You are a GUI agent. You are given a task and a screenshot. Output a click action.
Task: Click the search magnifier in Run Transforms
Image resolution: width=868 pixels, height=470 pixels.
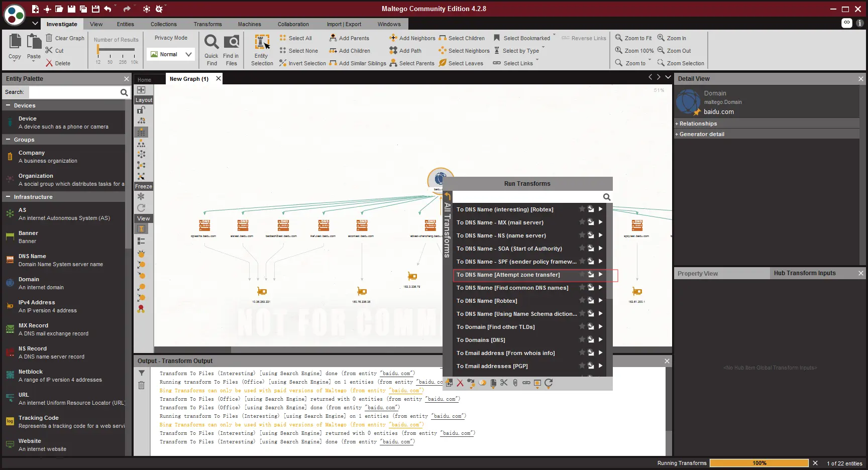pos(607,197)
